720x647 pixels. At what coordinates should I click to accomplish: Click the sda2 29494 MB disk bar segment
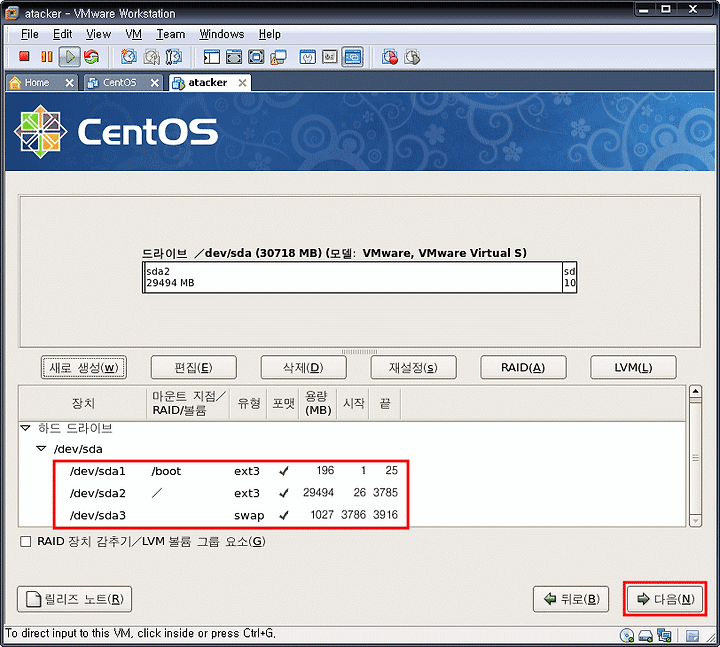pyautogui.click(x=353, y=277)
